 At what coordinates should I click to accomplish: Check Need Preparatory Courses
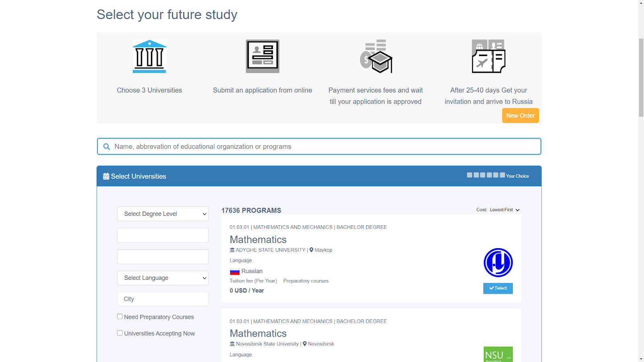(x=120, y=317)
